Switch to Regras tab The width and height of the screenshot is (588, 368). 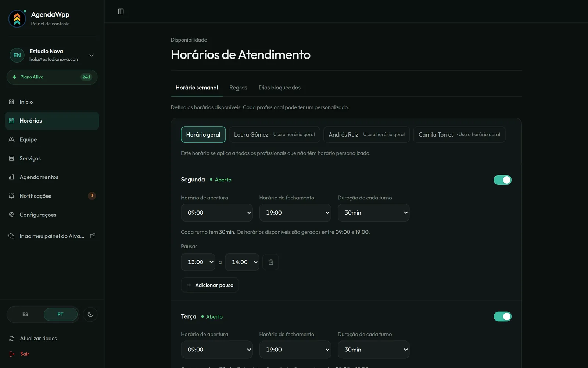(x=238, y=88)
